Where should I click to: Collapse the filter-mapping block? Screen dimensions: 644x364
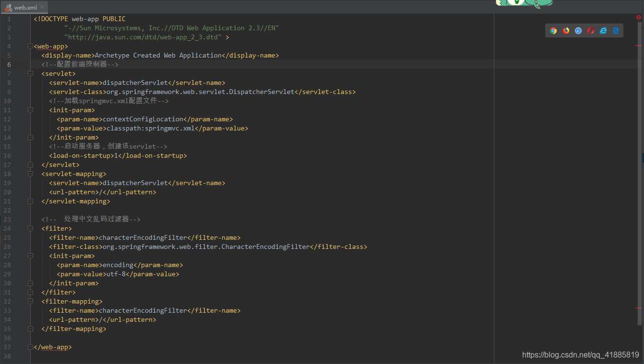[x=30, y=301]
